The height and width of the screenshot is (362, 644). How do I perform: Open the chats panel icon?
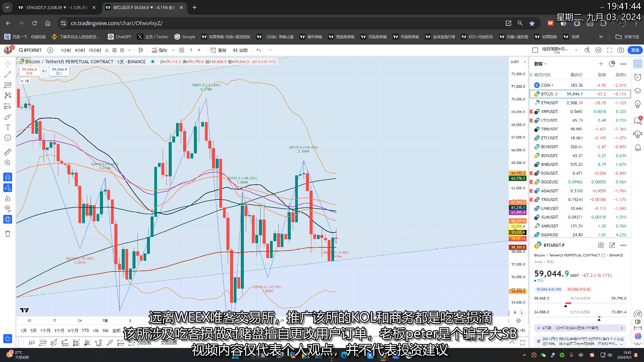pyautogui.click(x=638, y=121)
